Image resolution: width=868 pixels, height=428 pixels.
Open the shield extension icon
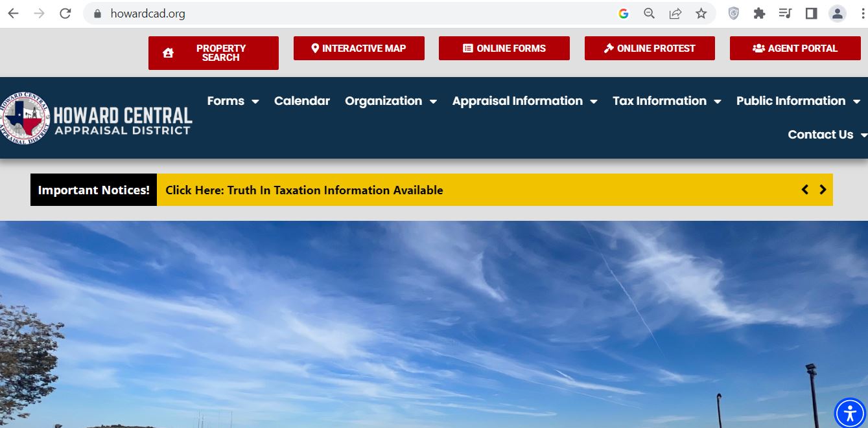coord(733,14)
